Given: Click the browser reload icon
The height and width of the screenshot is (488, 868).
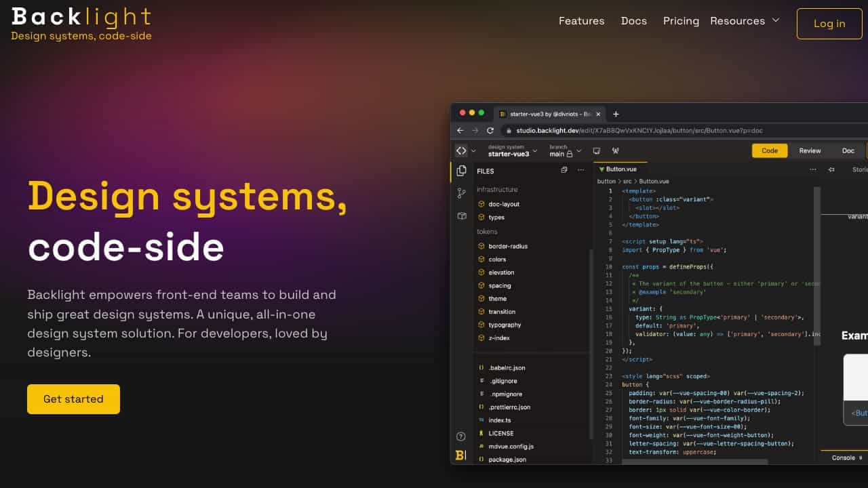Looking at the screenshot, I should coord(490,130).
